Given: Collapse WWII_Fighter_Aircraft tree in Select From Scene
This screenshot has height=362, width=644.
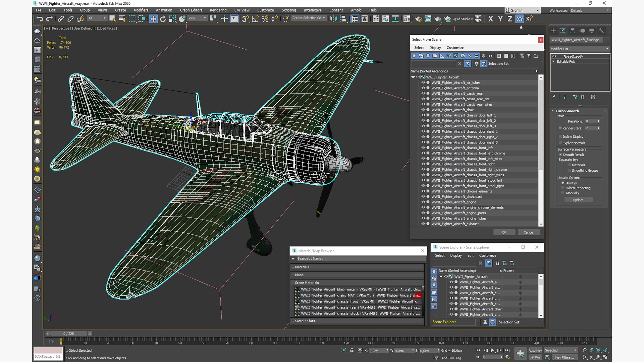Looking at the screenshot, I should (413, 77).
